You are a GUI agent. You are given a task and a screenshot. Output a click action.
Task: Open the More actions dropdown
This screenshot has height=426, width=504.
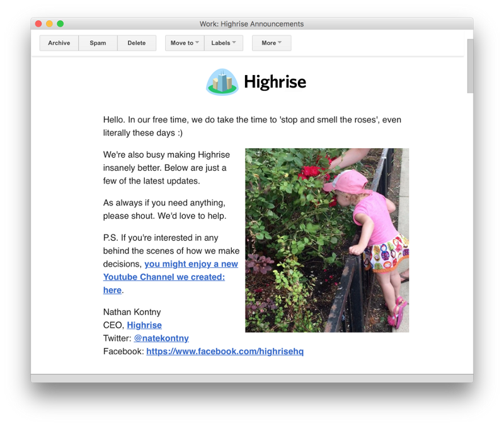272,43
